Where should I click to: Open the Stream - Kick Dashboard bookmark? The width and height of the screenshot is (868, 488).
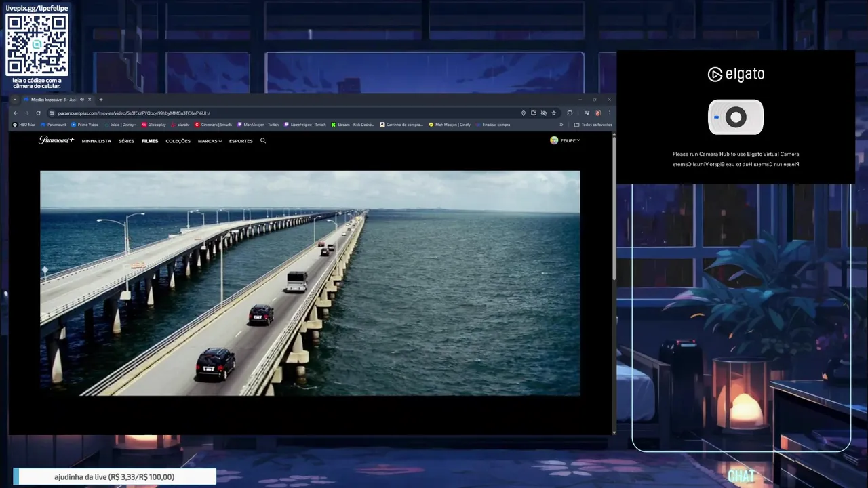[x=353, y=125]
